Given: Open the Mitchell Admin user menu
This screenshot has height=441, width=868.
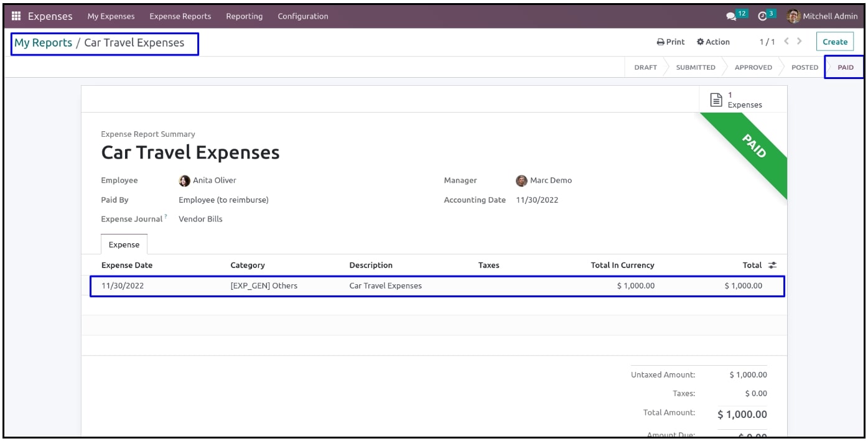Looking at the screenshot, I should tap(823, 16).
